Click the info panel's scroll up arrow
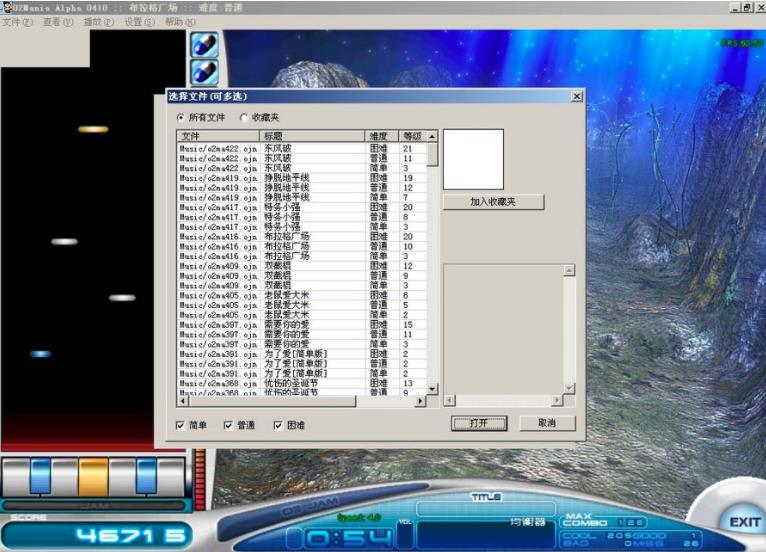 pos(569,270)
